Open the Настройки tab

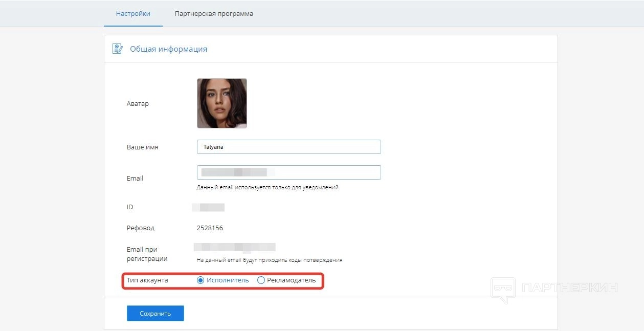tap(133, 14)
